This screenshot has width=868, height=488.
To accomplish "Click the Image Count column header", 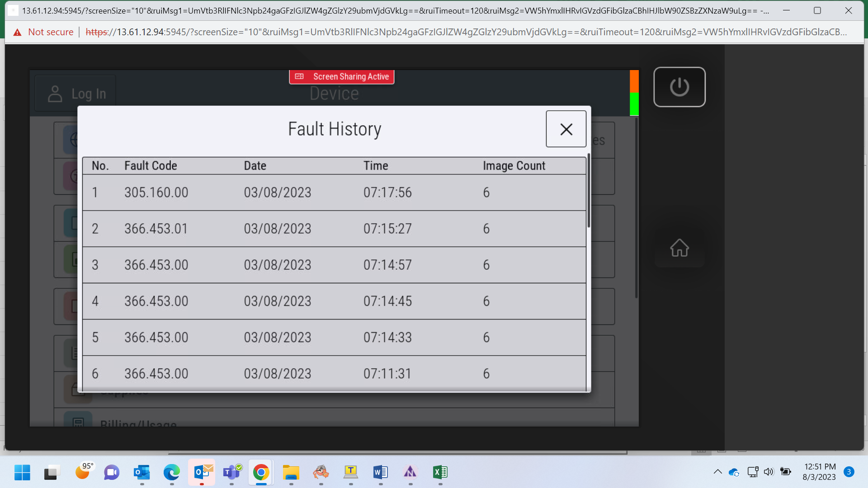I will [514, 166].
